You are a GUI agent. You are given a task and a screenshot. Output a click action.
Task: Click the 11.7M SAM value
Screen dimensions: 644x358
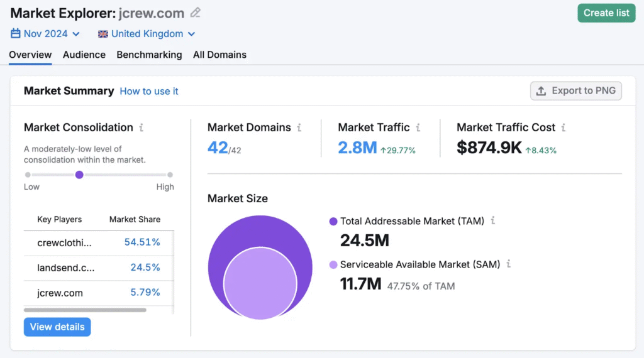click(360, 284)
